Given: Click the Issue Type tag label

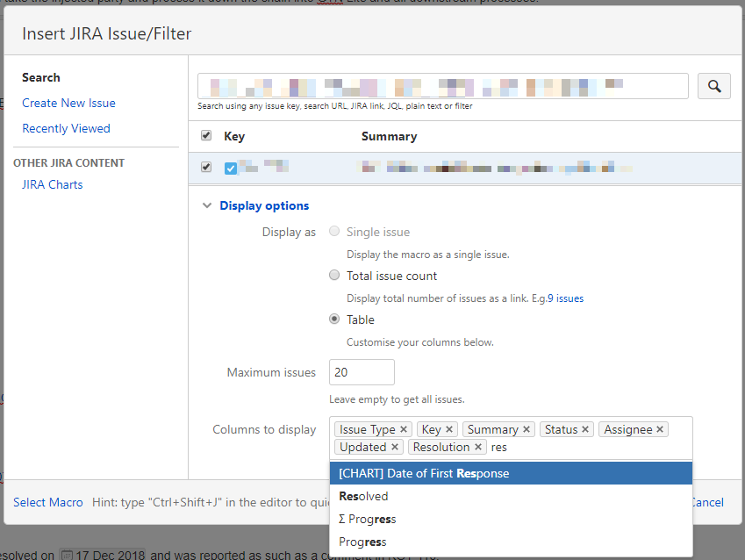Looking at the screenshot, I should 368,429.
